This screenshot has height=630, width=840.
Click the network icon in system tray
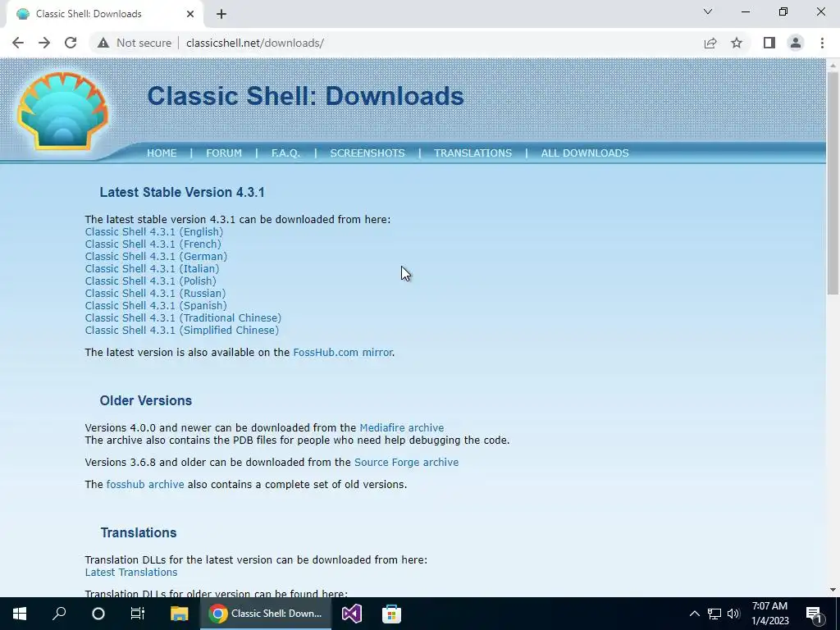714,614
